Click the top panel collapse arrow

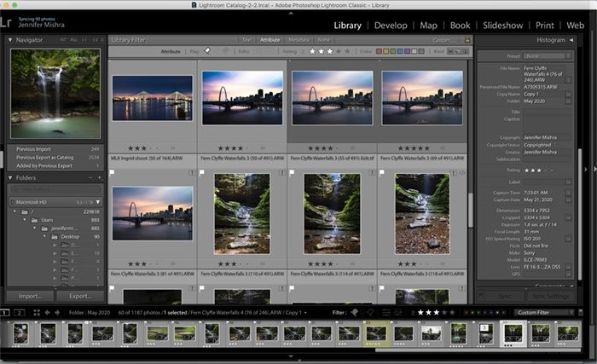(291, 13)
